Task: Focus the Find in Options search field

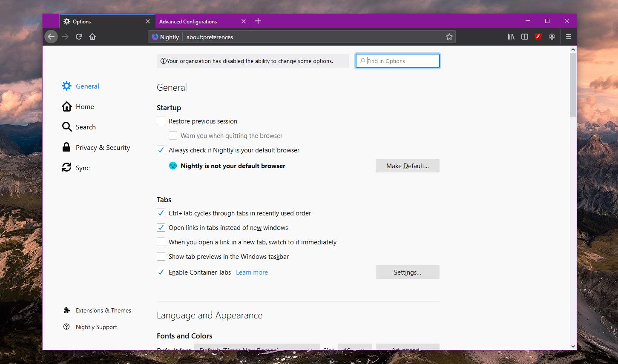Action: point(398,61)
